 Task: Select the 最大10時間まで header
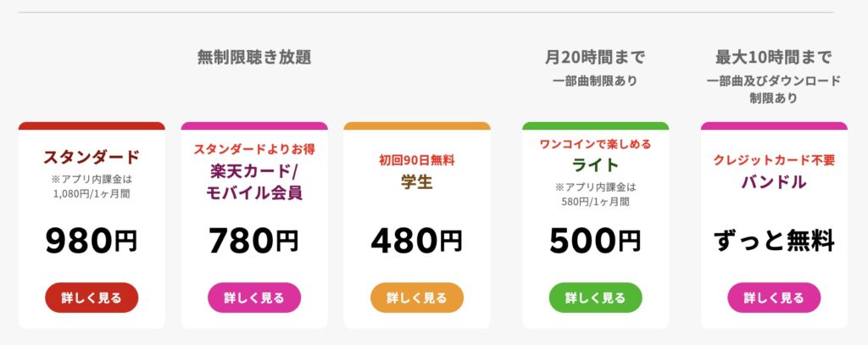tap(774, 58)
